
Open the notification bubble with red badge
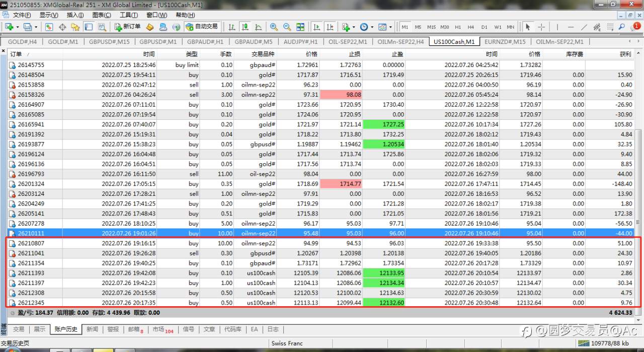pos(636,26)
